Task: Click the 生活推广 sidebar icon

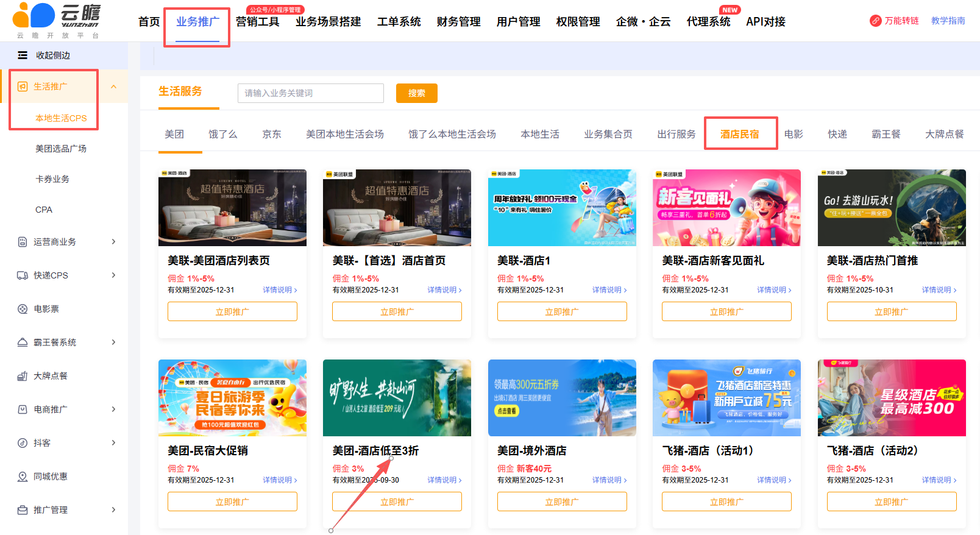Action: click(23, 87)
